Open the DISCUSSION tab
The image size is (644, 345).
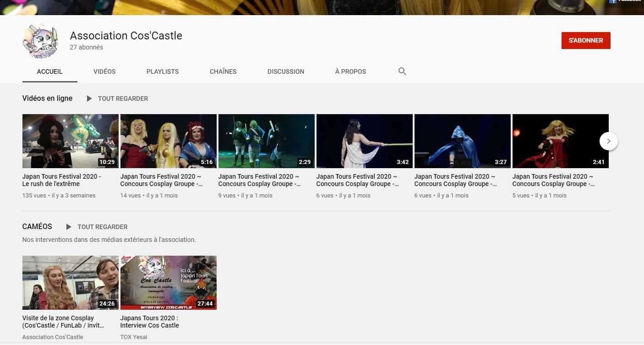tap(286, 71)
